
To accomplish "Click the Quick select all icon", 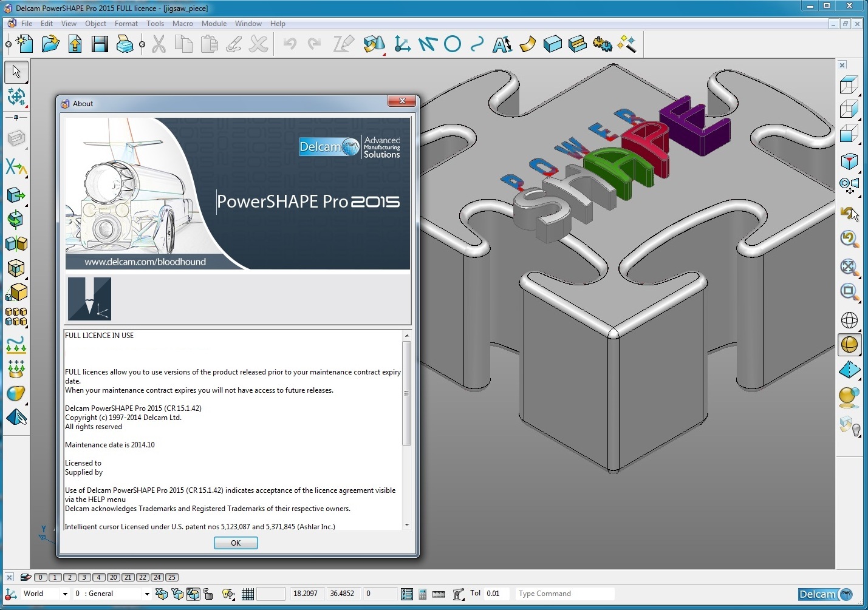I will pos(16,97).
